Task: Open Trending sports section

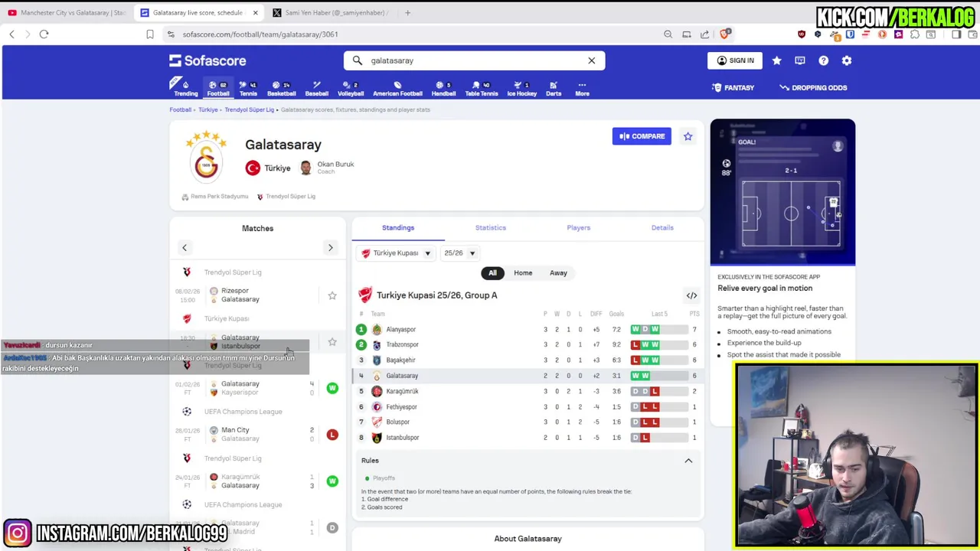Action: [x=185, y=88]
